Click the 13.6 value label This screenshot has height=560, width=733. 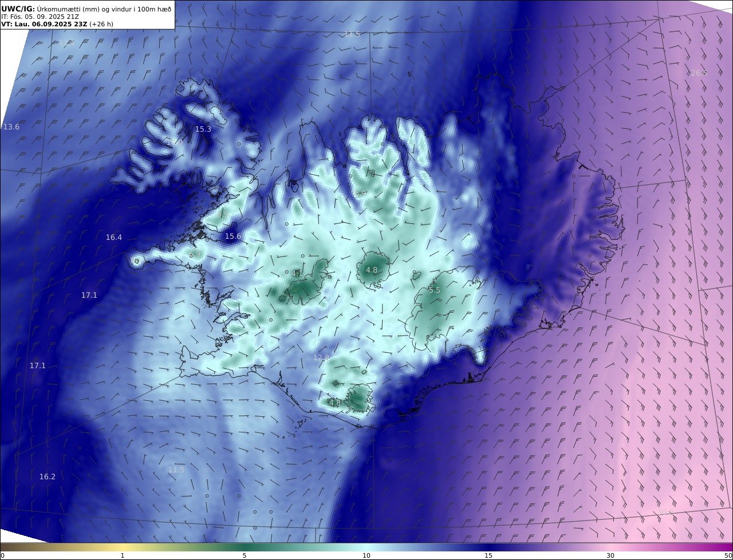[x=11, y=127]
